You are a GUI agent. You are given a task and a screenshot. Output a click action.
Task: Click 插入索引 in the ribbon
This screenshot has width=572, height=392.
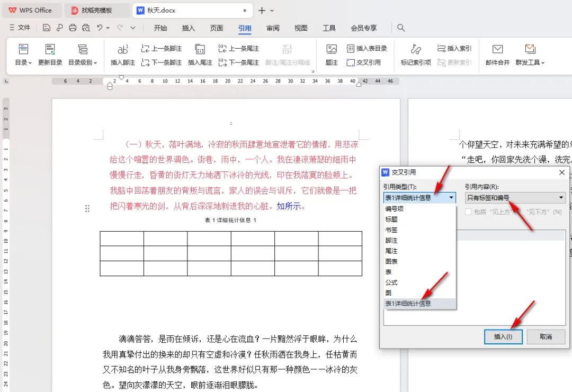[454, 49]
